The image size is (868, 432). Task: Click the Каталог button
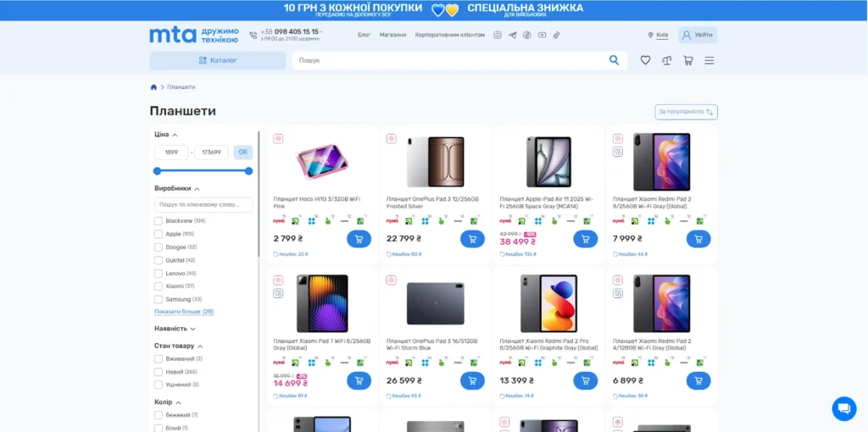tap(218, 60)
